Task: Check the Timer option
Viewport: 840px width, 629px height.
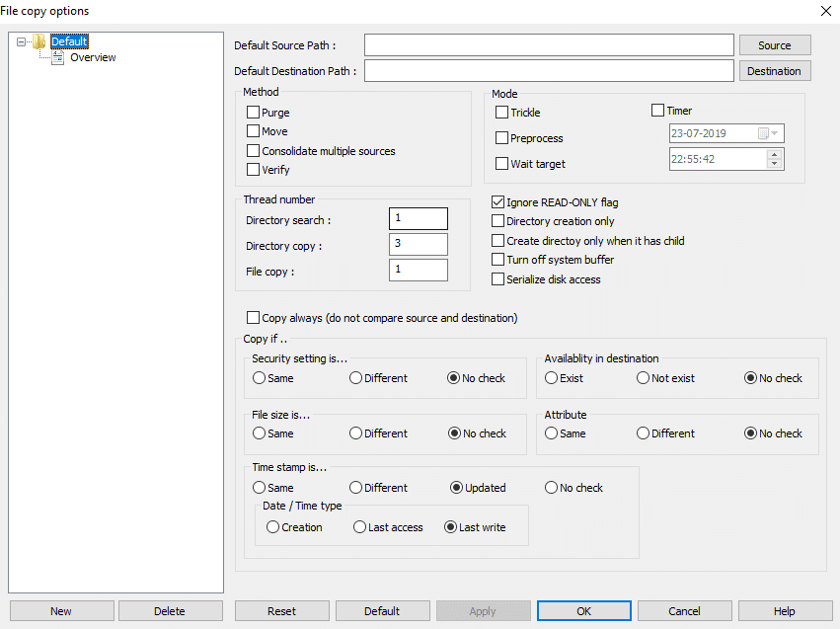Action: pos(656,111)
